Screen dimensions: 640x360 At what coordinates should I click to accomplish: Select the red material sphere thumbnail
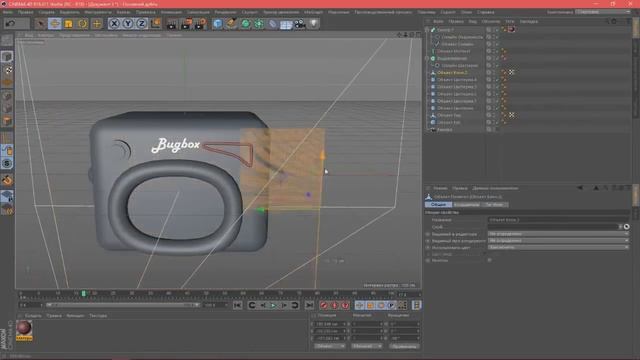(x=24, y=328)
